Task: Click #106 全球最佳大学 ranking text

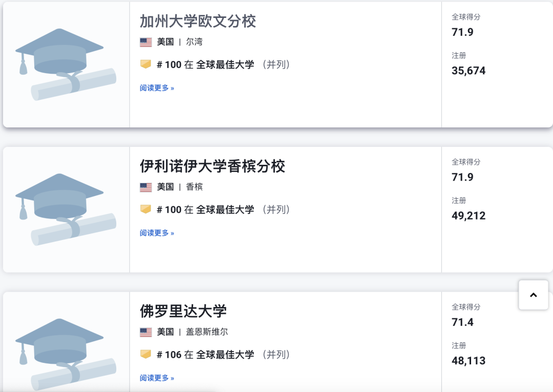Action: tap(223, 354)
